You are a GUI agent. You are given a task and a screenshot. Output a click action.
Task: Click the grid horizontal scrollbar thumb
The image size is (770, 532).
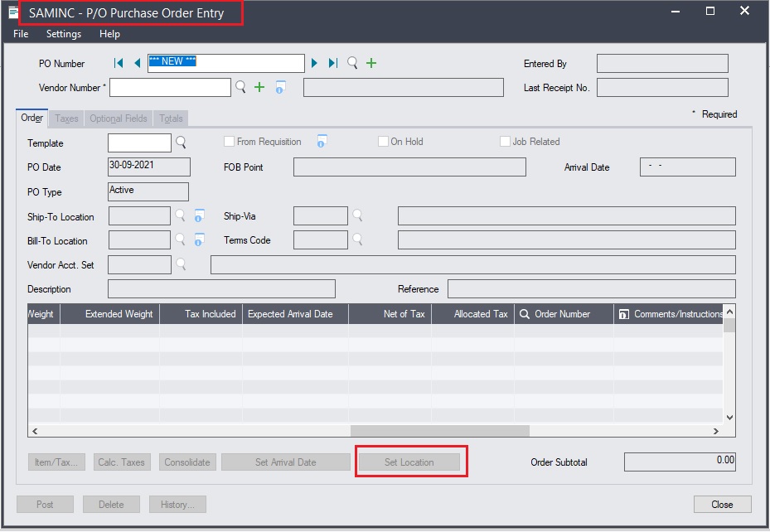[x=440, y=431]
